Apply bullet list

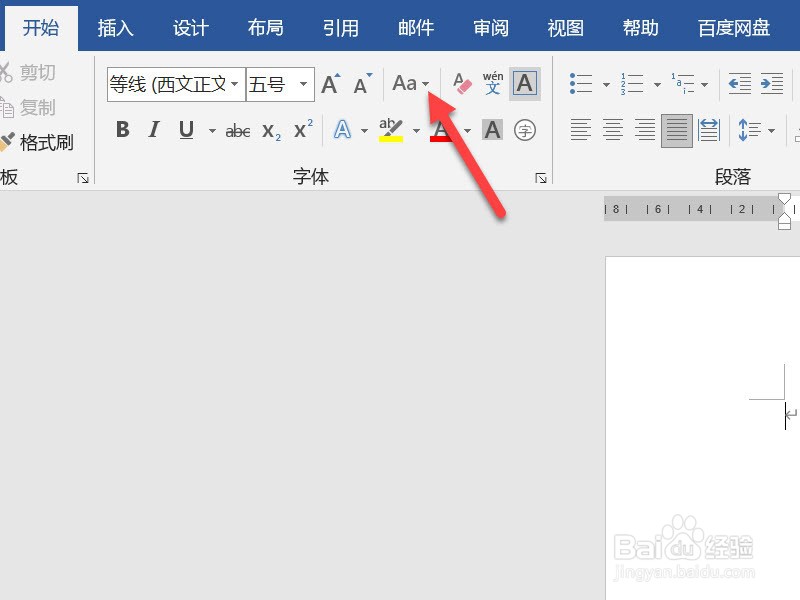point(581,84)
